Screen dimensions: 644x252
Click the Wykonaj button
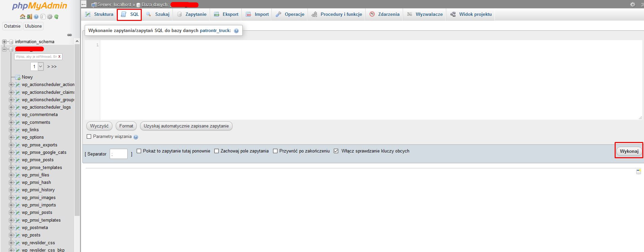629,151
